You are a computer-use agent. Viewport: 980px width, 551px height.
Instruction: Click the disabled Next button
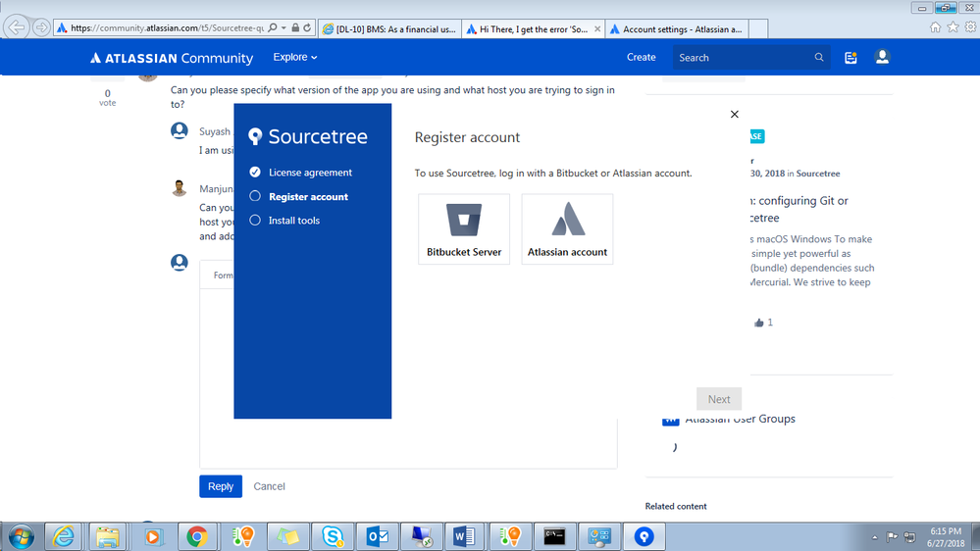[x=719, y=399]
